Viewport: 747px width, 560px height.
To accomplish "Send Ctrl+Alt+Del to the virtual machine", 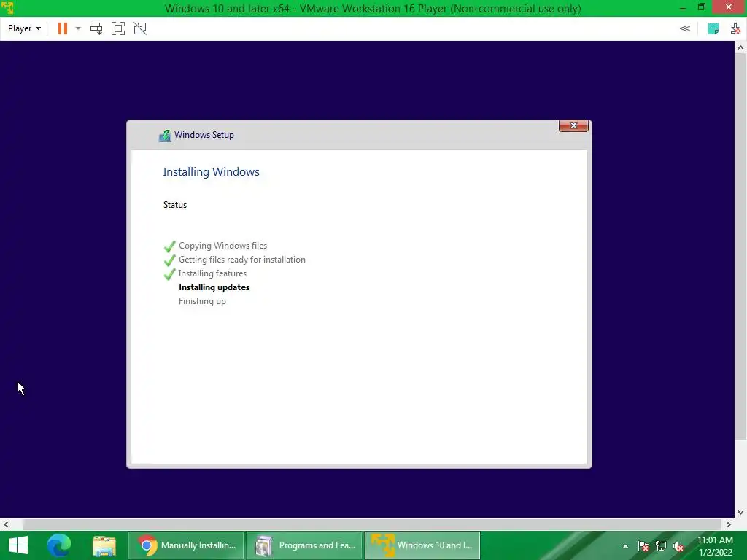I will pyautogui.click(x=96, y=28).
